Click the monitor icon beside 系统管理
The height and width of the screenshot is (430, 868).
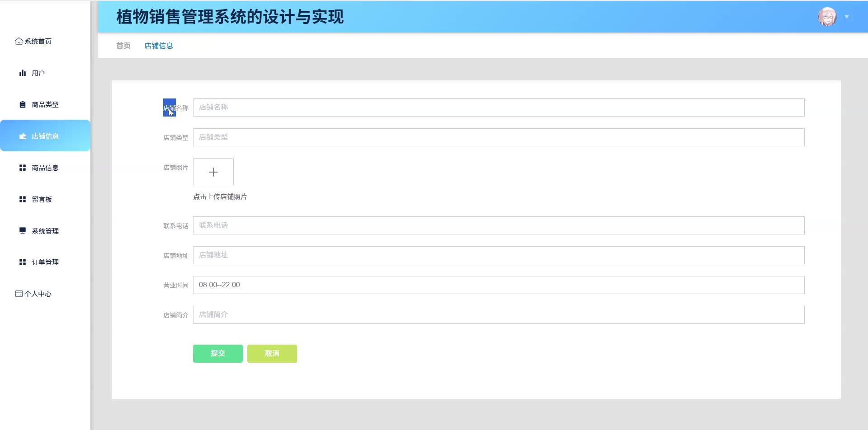click(23, 230)
